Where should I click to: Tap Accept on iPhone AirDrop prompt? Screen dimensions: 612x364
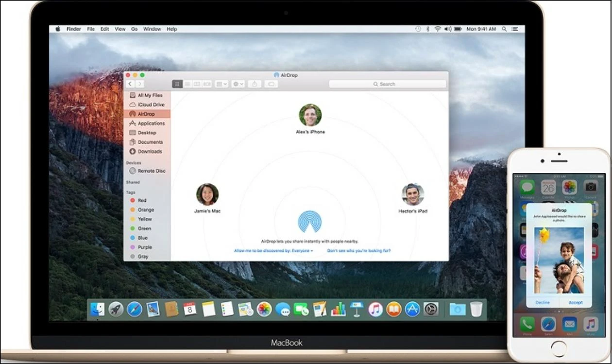(x=576, y=302)
